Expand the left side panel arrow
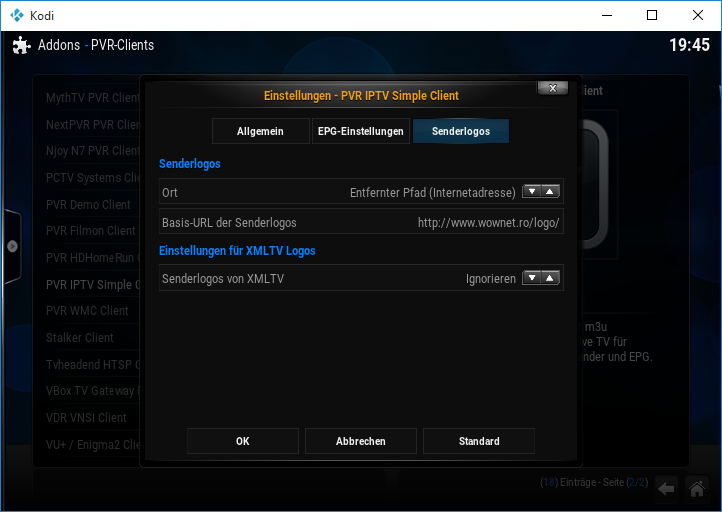The image size is (722, 512). [x=12, y=246]
